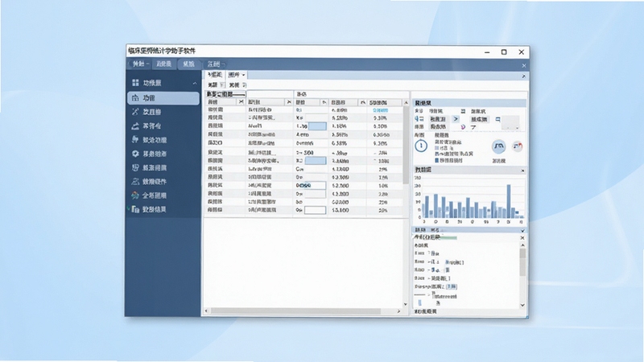The height and width of the screenshot is (362, 644).
Task: Click the table's scroll-down arrow
Action: tap(406, 305)
